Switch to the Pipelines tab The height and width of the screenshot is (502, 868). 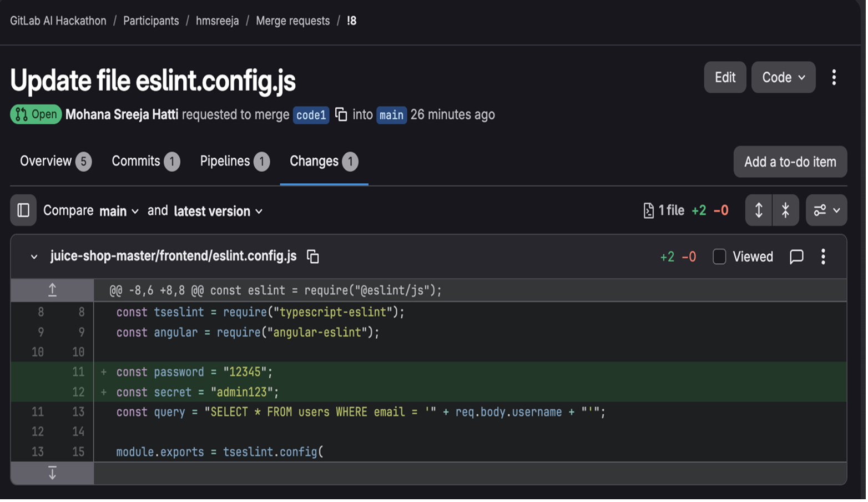(x=234, y=161)
